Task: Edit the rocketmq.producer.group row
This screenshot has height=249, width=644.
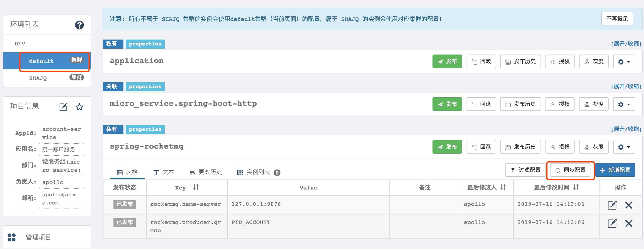Action: [612, 223]
